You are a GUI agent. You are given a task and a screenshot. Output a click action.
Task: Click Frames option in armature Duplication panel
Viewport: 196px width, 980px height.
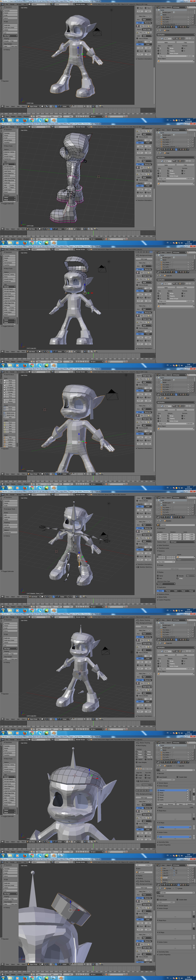pos(168,591)
